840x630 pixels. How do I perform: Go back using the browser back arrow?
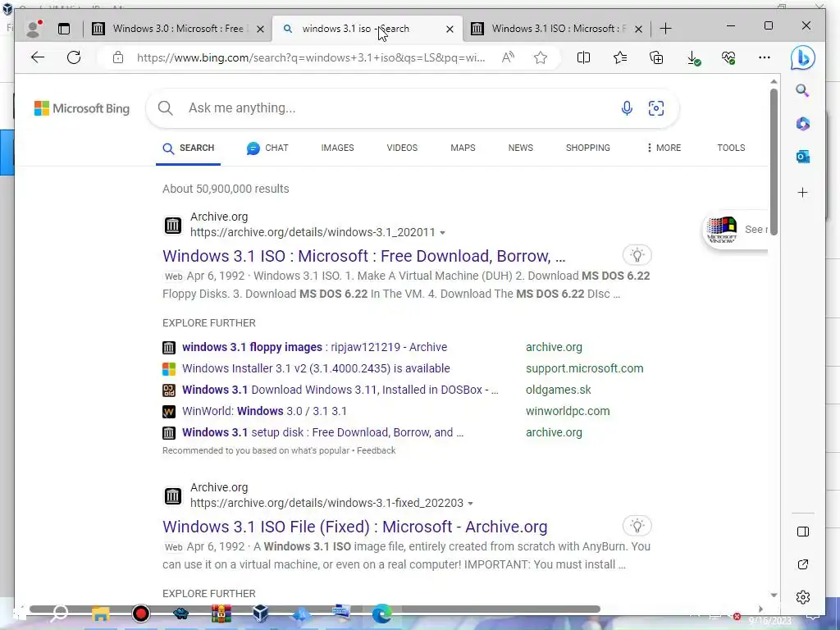(37, 57)
